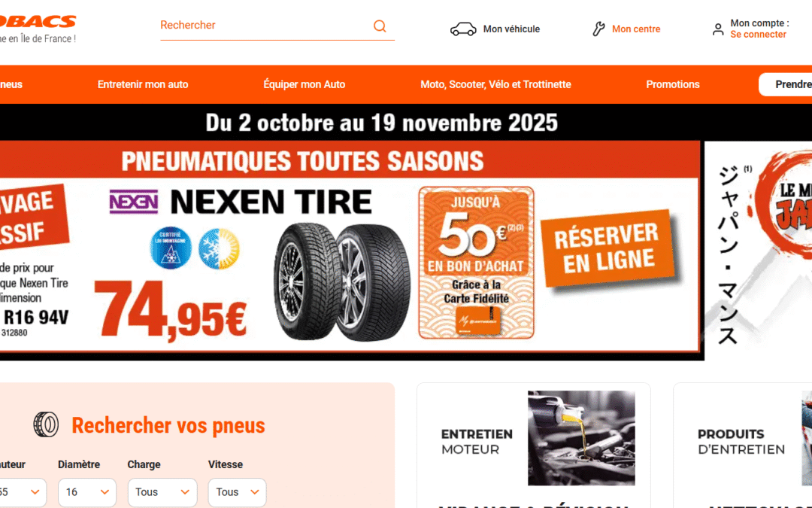Click the Réserver en ligne button
812x508 pixels.
607,248
